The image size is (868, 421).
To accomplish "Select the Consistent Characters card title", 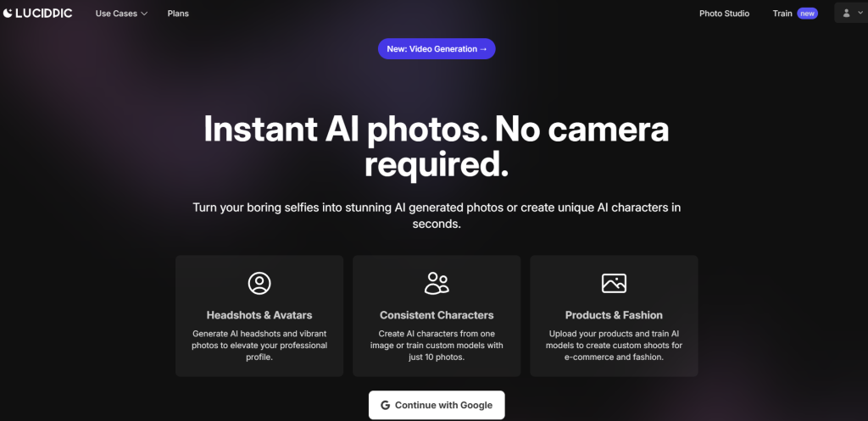I will pos(437,315).
